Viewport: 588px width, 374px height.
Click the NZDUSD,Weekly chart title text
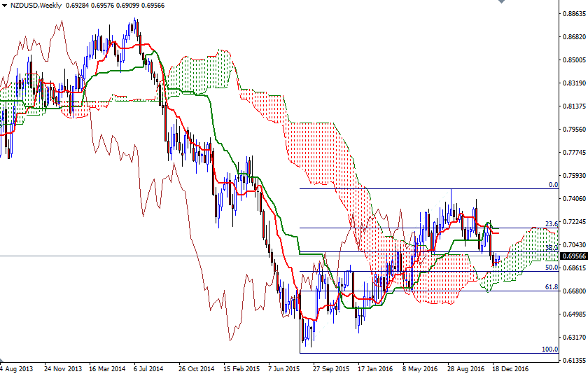[36, 6]
